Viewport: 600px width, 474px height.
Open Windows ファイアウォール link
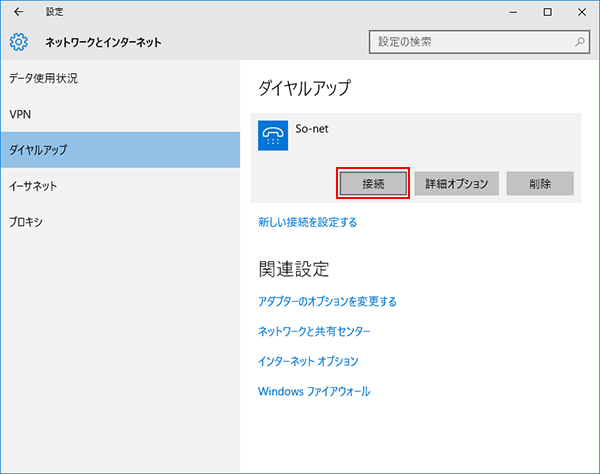314,391
